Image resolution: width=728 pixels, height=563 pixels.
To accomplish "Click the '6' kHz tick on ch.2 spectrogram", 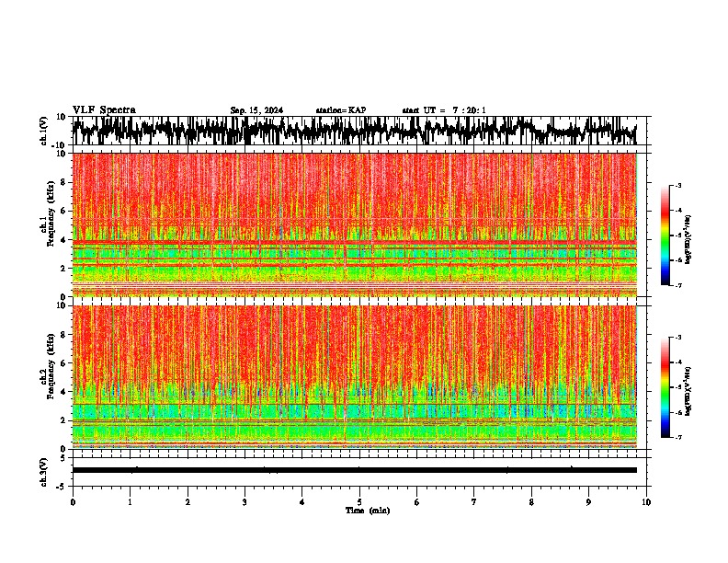I will (64, 362).
